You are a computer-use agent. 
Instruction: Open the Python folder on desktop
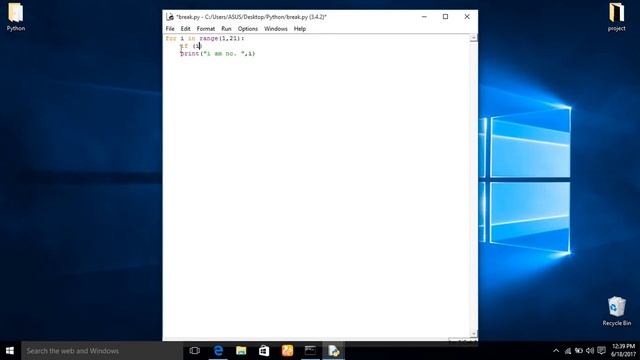[16, 17]
